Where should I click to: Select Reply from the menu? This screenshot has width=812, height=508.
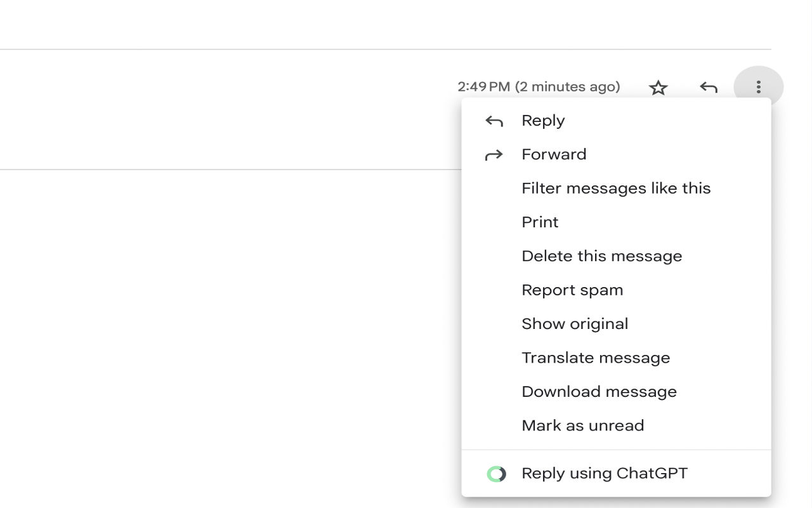[543, 120]
